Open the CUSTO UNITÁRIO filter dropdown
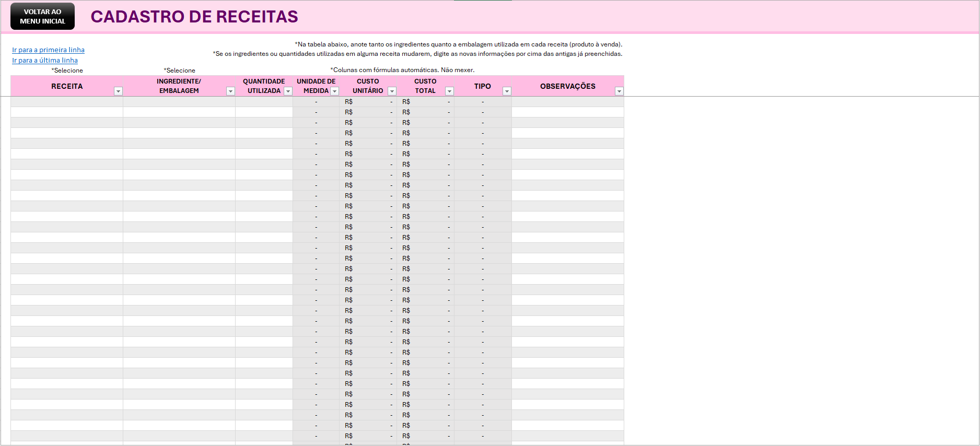The height and width of the screenshot is (446, 980). (392, 91)
